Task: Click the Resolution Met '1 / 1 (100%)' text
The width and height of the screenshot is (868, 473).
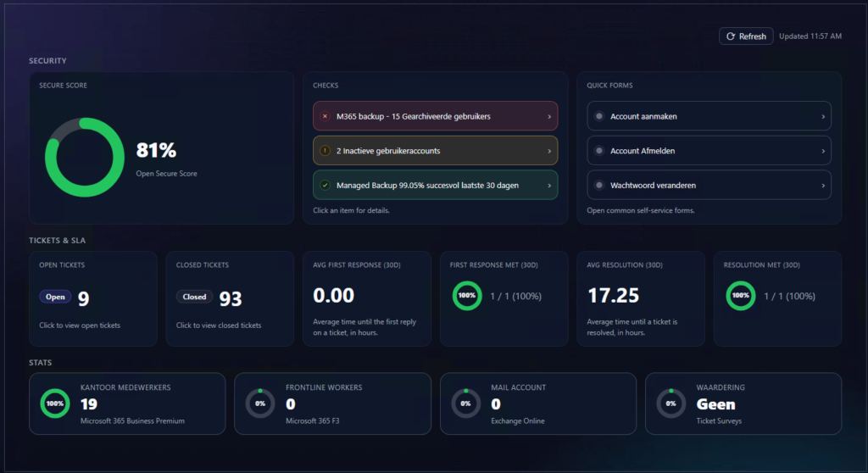Action: pos(789,297)
